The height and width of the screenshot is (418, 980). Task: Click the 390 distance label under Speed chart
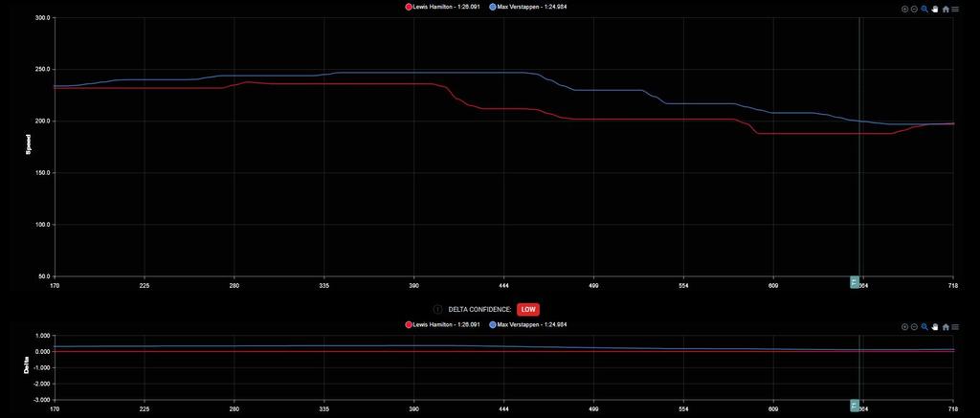(x=413, y=285)
